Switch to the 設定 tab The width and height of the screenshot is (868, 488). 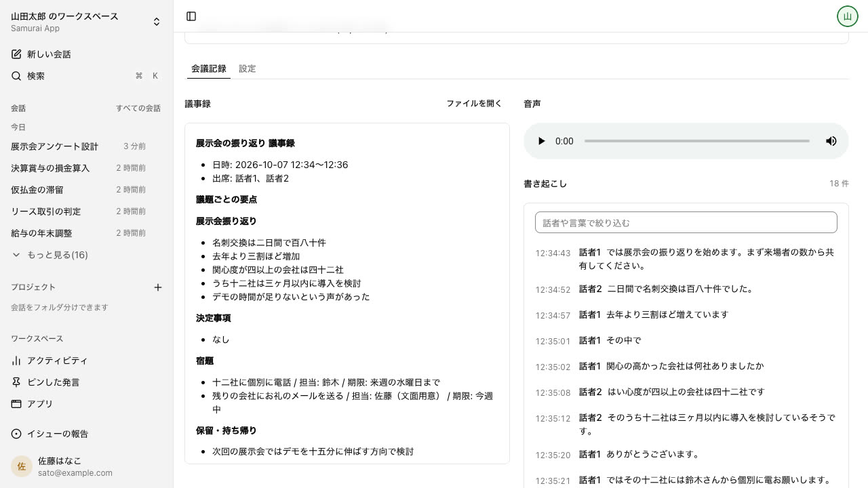click(248, 68)
